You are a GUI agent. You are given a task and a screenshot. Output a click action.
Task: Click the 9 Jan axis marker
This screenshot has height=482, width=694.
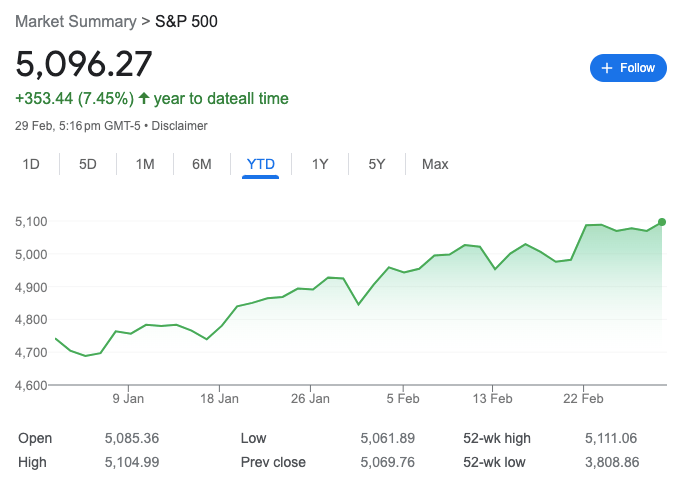(128, 398)
